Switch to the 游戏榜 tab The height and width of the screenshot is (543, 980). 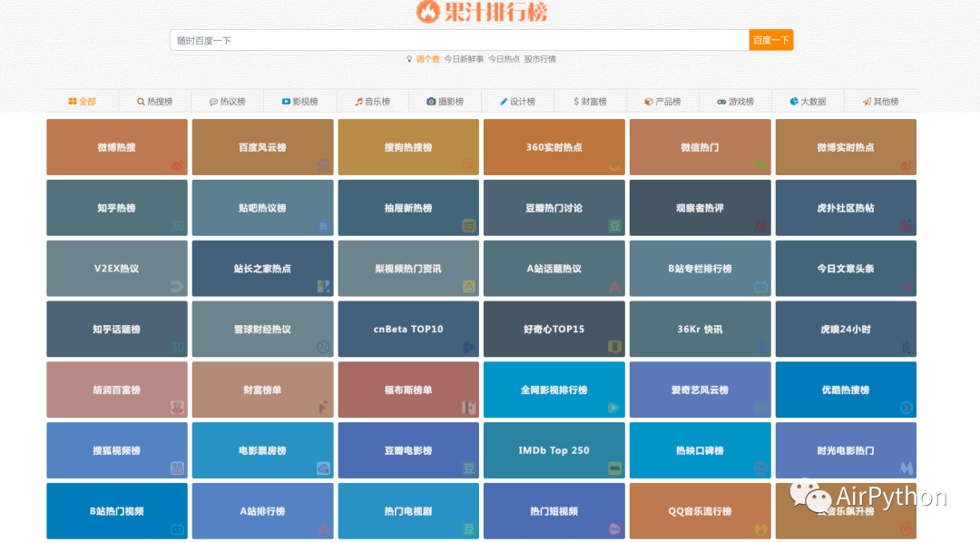(735, 102)
